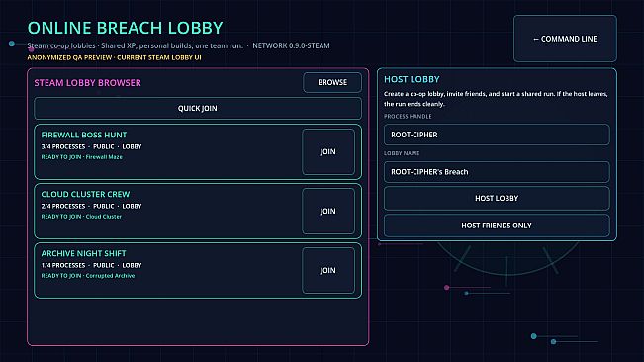Image resolution: width=644 pixels, height=362 pixels.
Task: Click the Anonymized QA Preview notice
Action: (x=114, y=57)
